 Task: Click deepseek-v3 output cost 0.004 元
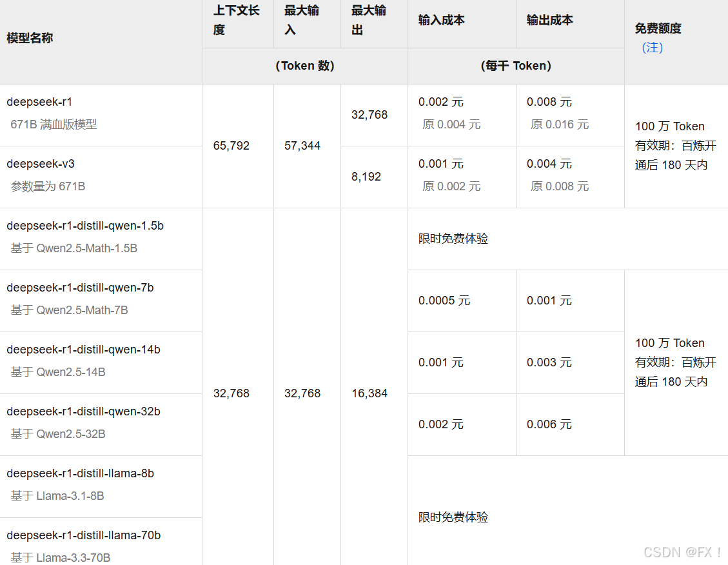[549, 164]
